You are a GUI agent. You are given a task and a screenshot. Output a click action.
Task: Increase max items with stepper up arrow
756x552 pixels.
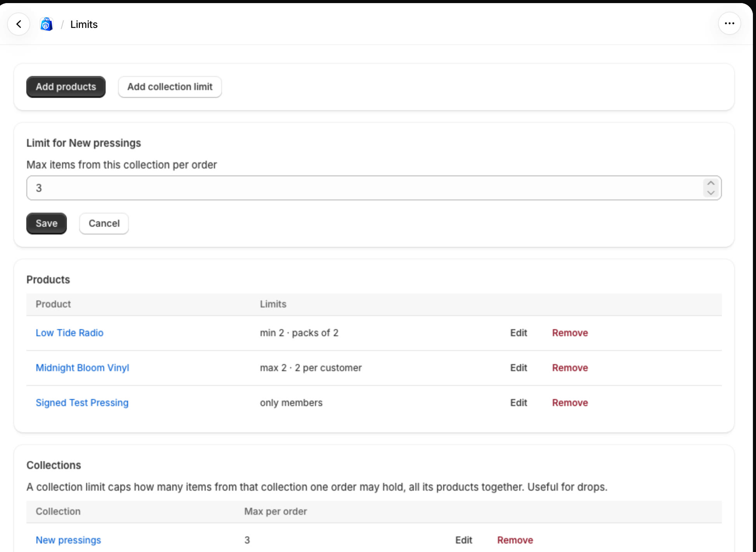711,183
